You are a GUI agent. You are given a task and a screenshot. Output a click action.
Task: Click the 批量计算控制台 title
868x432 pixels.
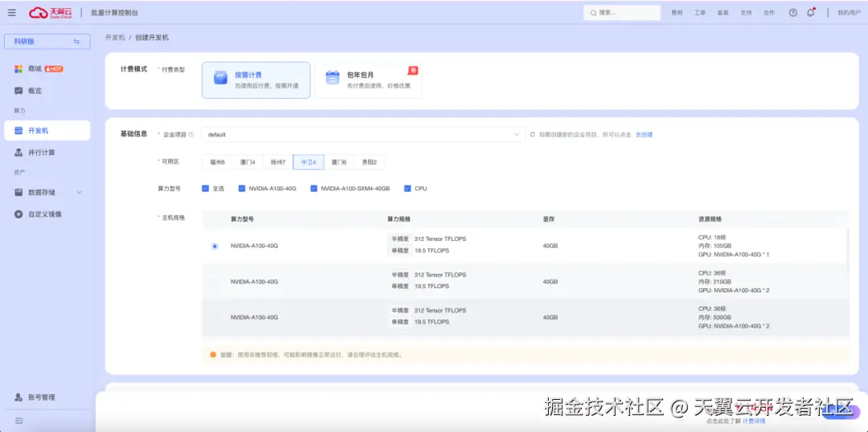115,13
